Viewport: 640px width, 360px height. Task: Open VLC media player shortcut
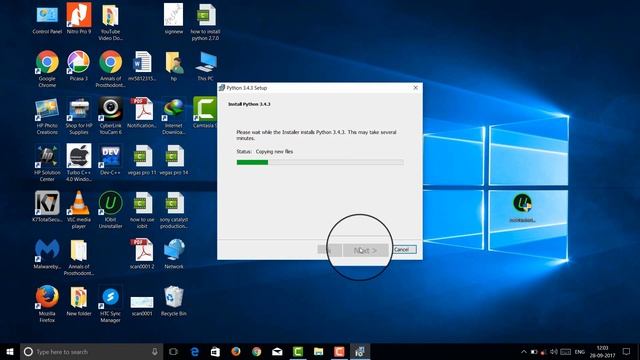(x=79, y=210)
